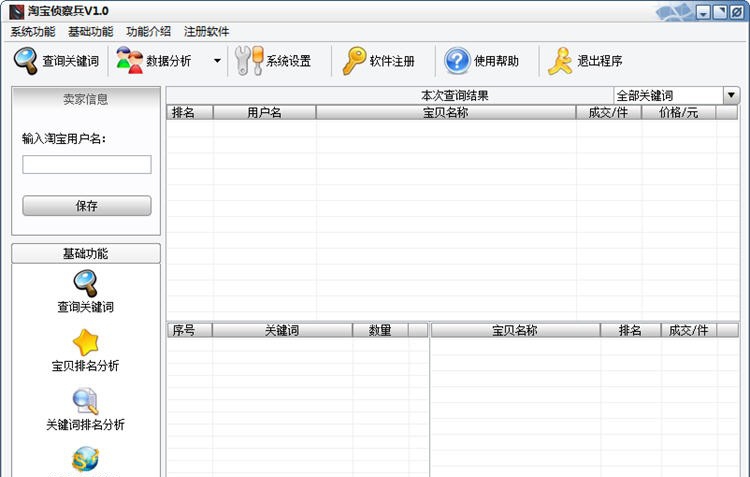This screenshot has height=477, width=750.
Task: Open the 全部关键词 combo box arrow
Action: coord(731,95)
